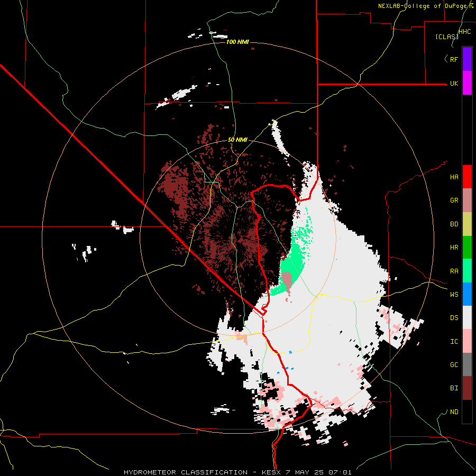
Task: Click the UK magenta legend swatch
Action: pyautogui.click(x=467, y=83)
